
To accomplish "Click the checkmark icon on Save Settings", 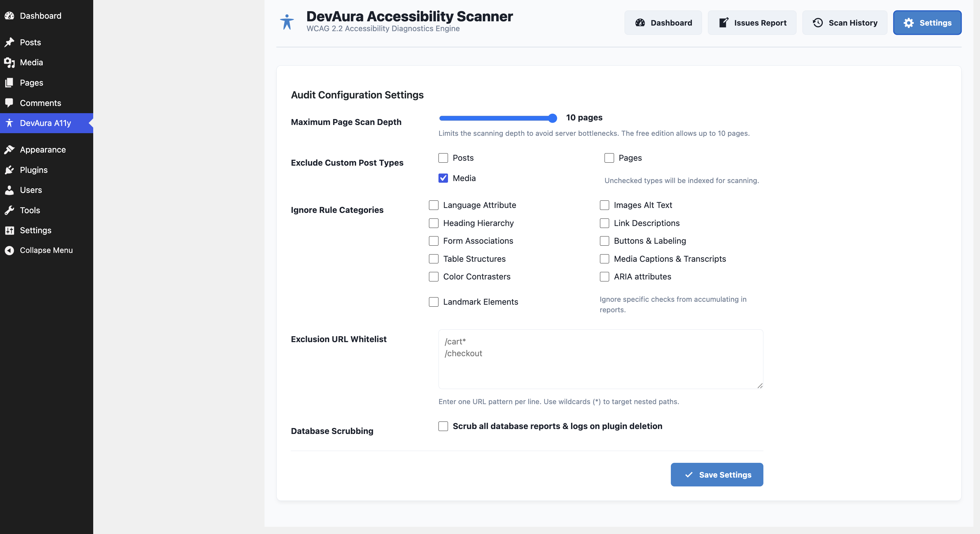I will 689,475.
